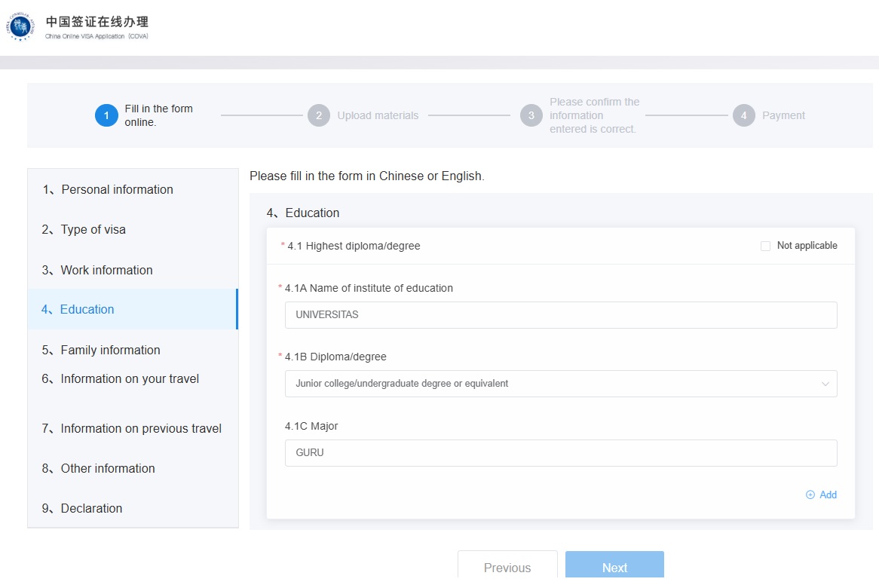Go to Type of visa section
The height and width of the screenshot is (588, 879).
point(93,230)
